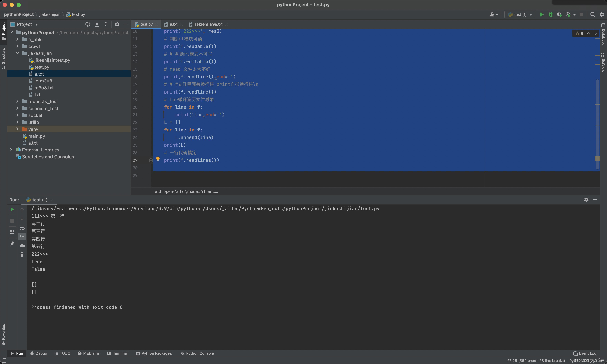
Task: Click Expand All icon in Project panel
Action: [x=97, y=24]
